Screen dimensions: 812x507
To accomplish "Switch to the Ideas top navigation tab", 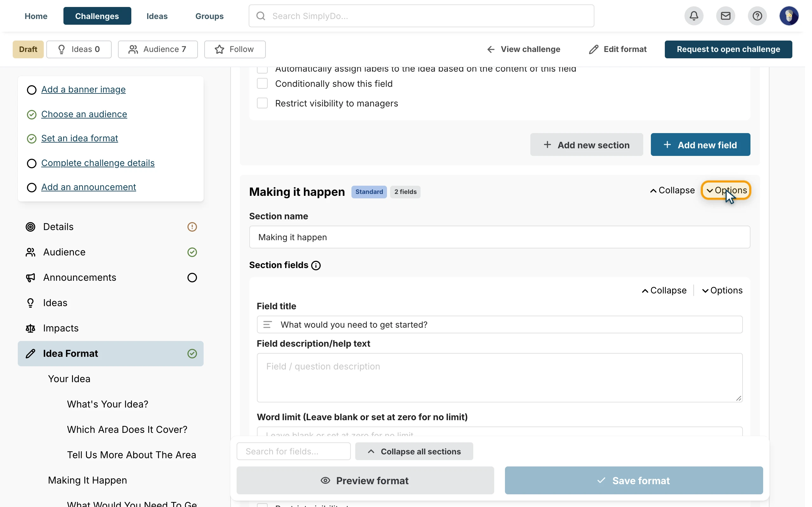I will (x=157, y=16).
